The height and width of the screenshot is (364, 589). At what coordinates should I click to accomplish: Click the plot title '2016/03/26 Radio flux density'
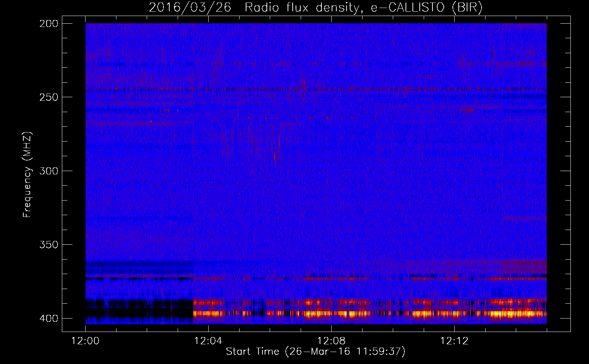316,8
